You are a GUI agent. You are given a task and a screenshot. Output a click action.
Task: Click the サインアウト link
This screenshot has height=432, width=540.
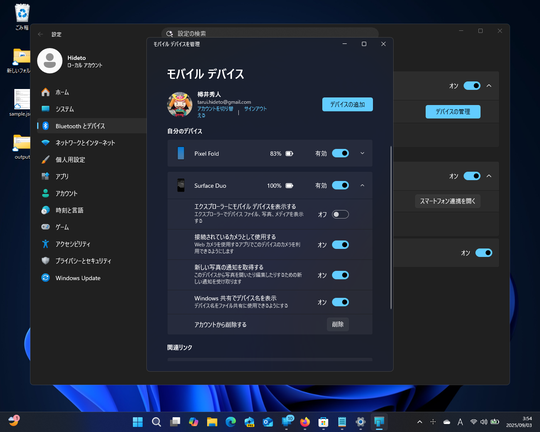(x=256, y=109)
